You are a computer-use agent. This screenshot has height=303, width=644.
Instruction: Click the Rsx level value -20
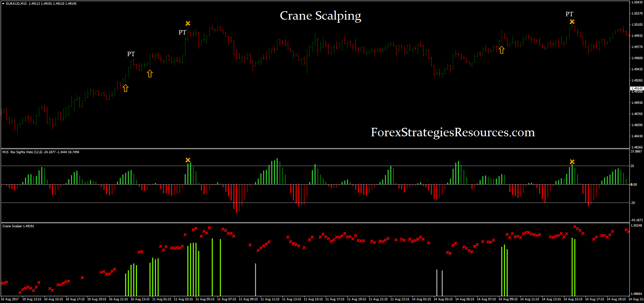click(x=632, y=203)
